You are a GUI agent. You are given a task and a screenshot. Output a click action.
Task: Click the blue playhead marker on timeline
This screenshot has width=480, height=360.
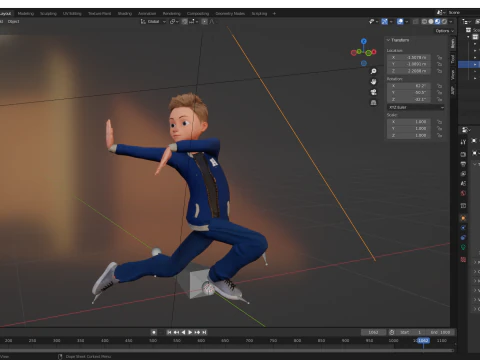point(423,340)
